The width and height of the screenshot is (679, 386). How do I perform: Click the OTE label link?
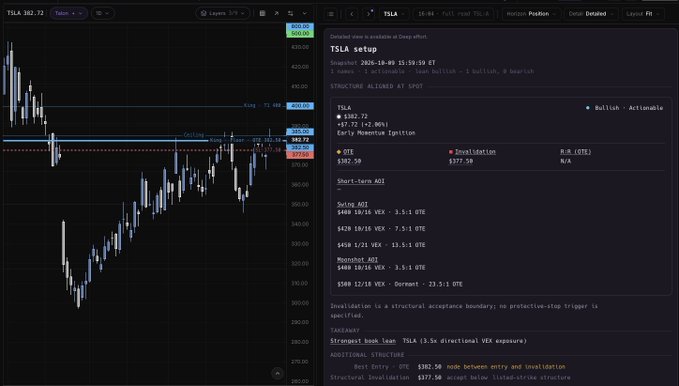tap(348, 152)
